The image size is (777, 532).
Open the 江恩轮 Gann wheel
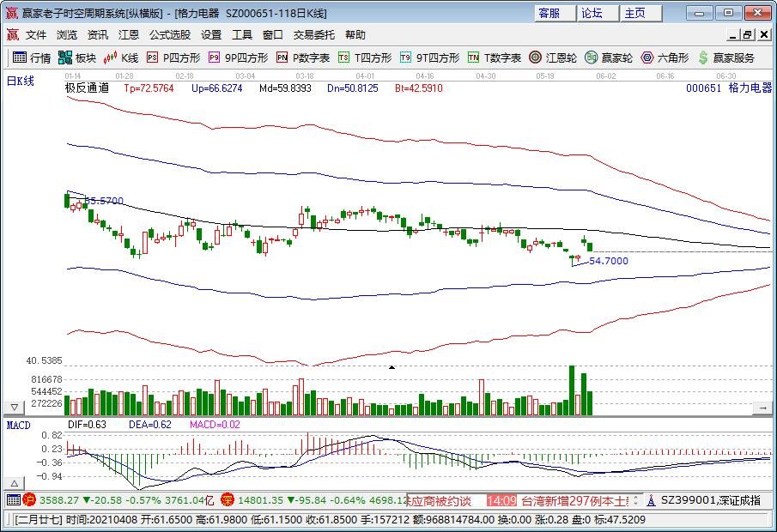[x=553, y=58]
